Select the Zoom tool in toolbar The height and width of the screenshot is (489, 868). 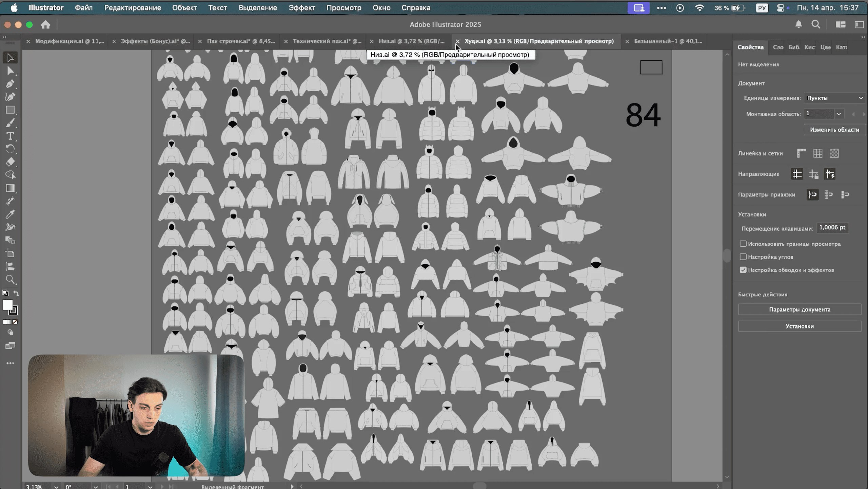pos(10,280)
